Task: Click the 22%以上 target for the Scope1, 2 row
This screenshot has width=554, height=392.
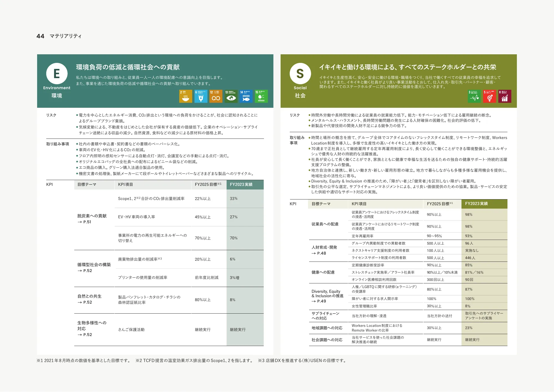Action: (x=203, y=199)
